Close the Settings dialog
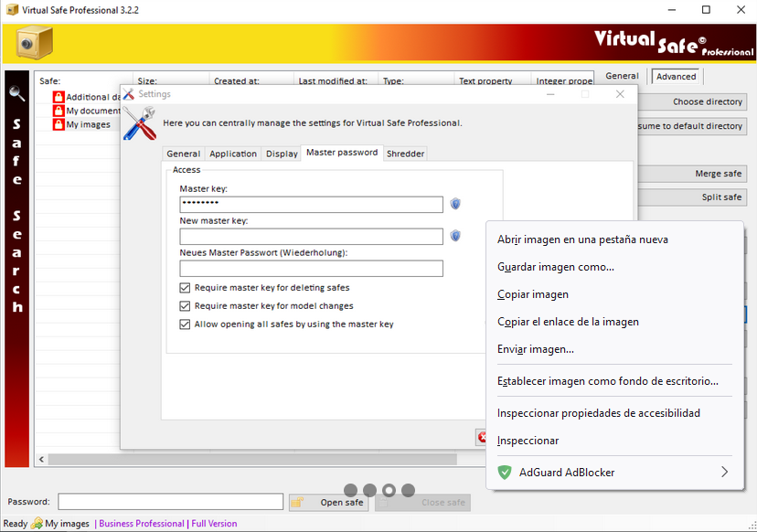 click(x=620, y=94)
